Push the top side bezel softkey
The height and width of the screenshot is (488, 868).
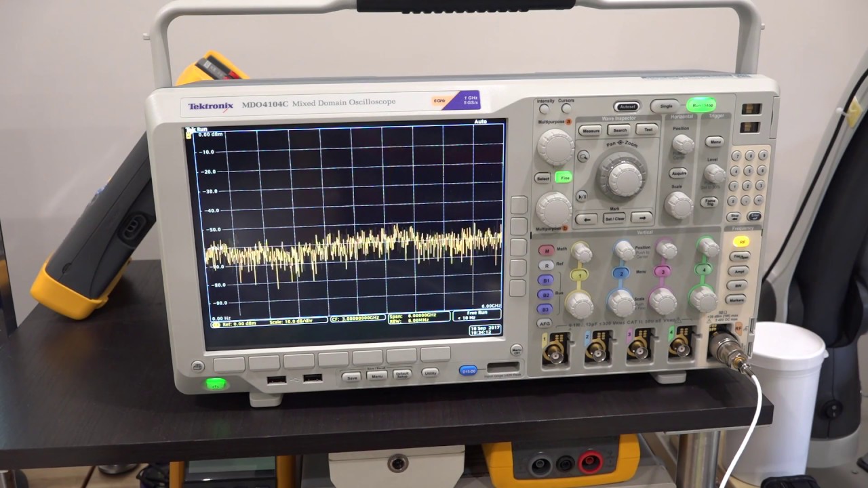coord(519,205)
